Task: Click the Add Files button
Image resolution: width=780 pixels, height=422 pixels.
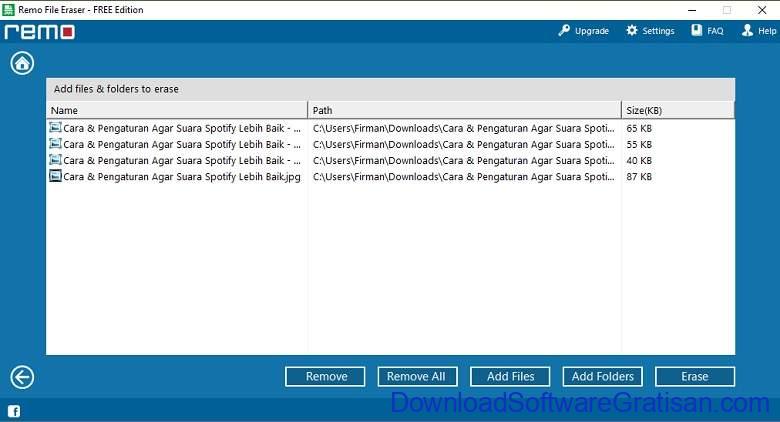Action: [x=510, y=377]
